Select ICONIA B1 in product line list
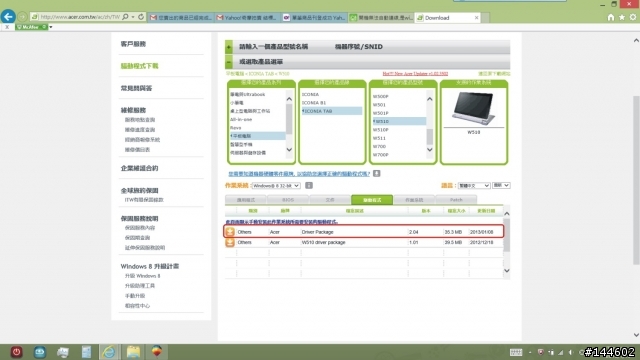Viewport: 640px width, 360px height. click(314, 103)
